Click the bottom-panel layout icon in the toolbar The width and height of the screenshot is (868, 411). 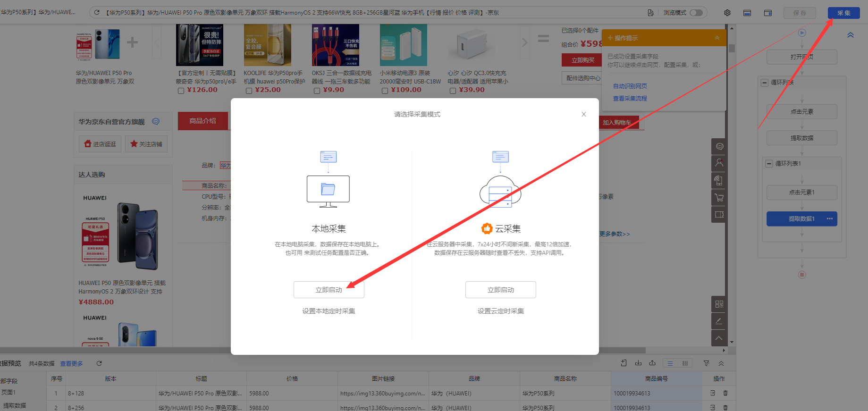pyautogui.click(x=747, y=13)
